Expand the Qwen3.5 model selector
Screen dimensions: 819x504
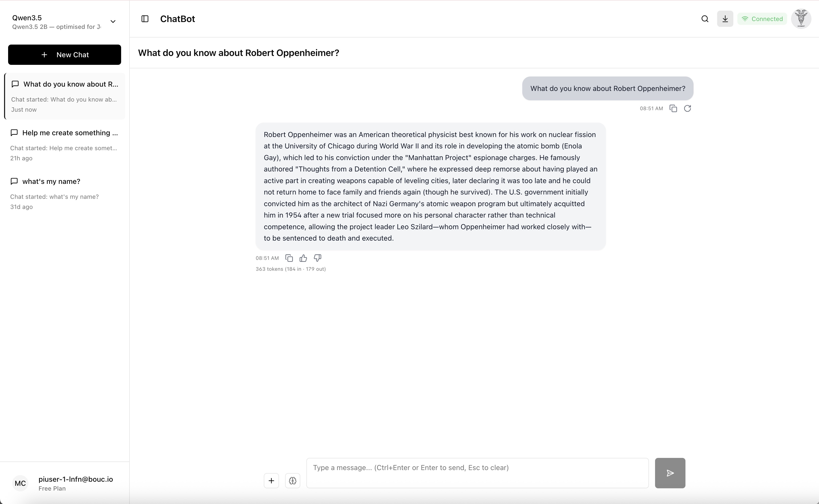coord(64,22)
